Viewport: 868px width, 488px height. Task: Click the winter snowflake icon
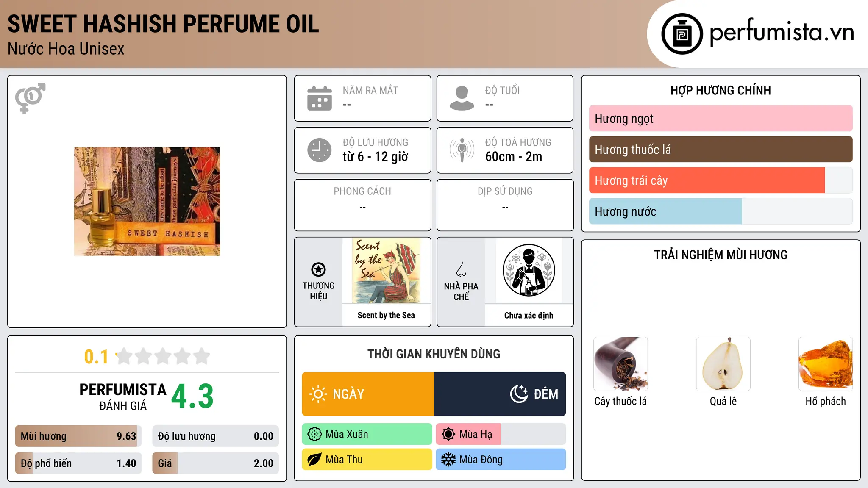tap(448, 460)
